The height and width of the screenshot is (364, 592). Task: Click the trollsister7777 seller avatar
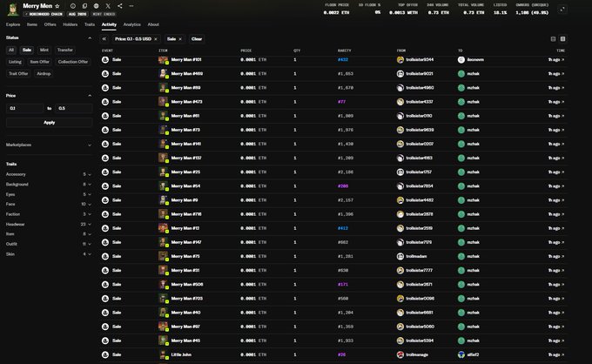pos(400,270)
